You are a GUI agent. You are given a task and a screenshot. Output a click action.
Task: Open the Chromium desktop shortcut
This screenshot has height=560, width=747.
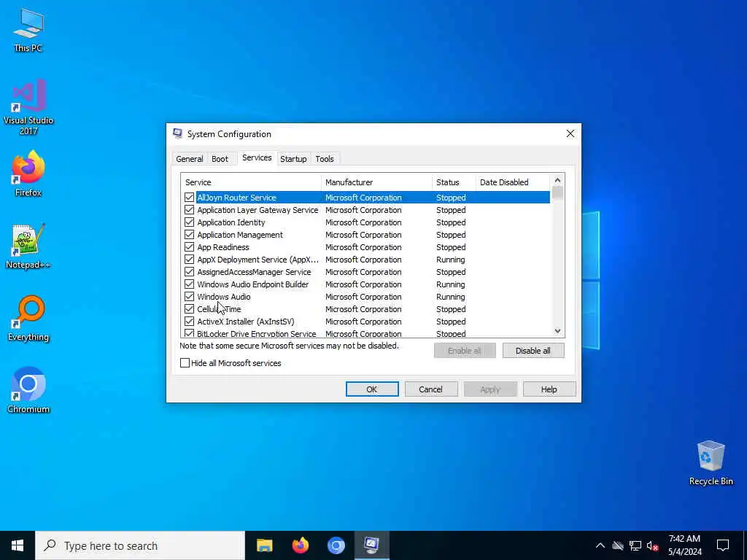[28, 389]
